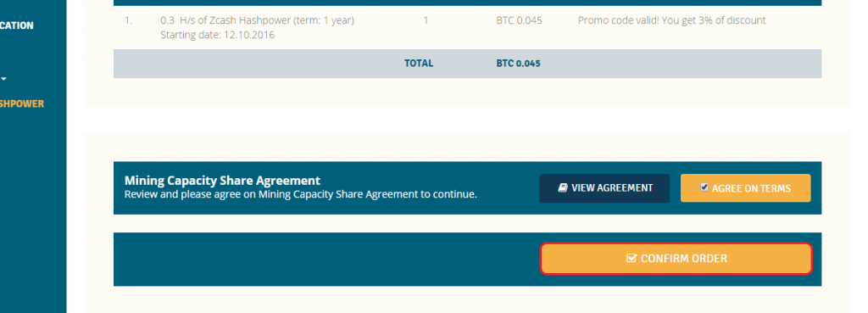Select the 0.3 H/s Zcash Hashpower item text

coord(257,20)
